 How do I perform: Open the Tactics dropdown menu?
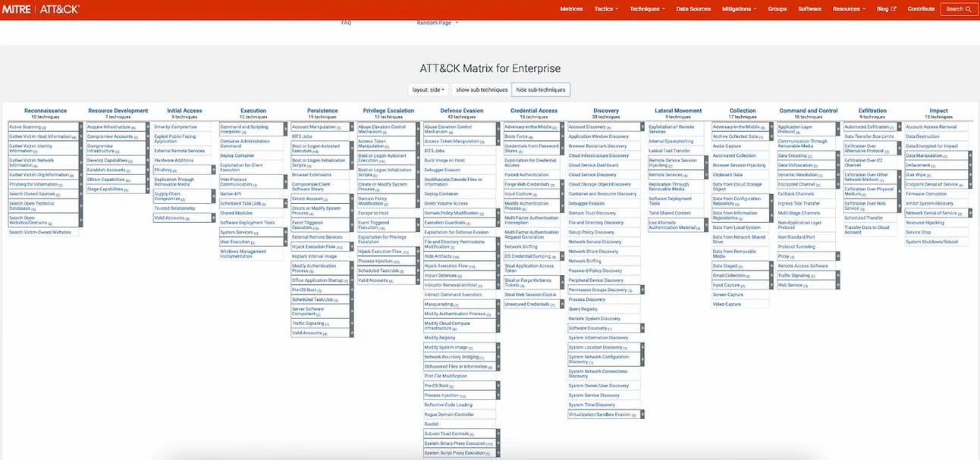click(606, 9)
